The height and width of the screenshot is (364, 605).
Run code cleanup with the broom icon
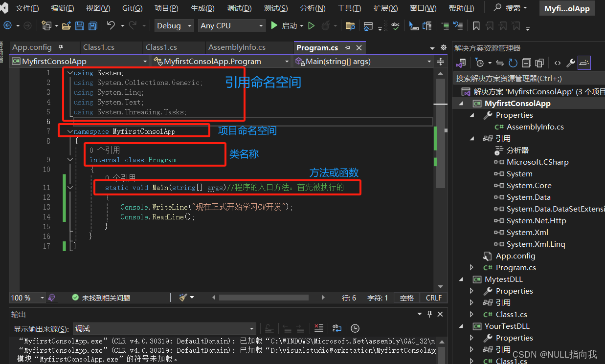pos(183,297)
